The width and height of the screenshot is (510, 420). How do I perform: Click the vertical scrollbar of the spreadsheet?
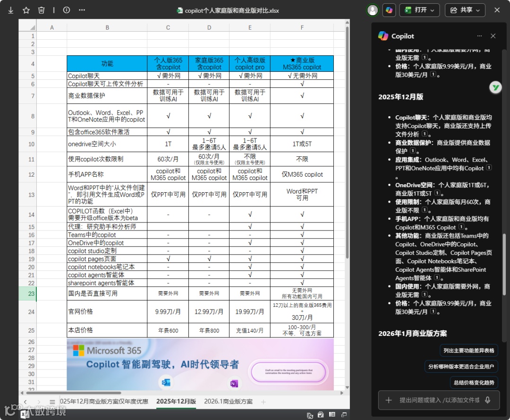point(347,142)
